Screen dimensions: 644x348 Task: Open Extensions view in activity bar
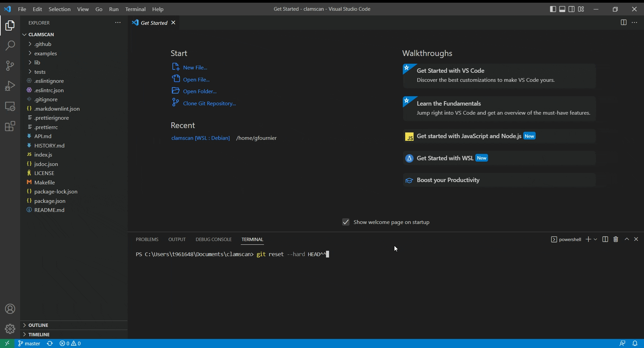point(10,126)
